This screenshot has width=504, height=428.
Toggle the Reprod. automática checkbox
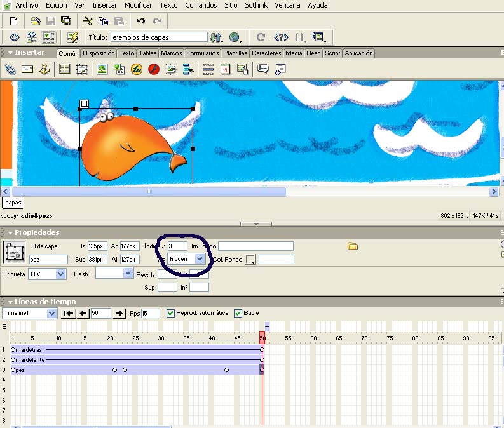click(171, 313)
